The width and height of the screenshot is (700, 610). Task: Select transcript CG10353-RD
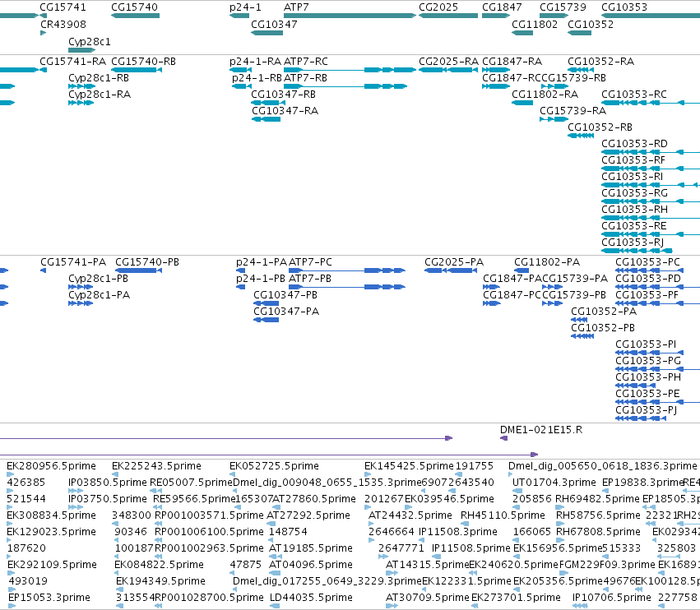click(x=651, y=152)
